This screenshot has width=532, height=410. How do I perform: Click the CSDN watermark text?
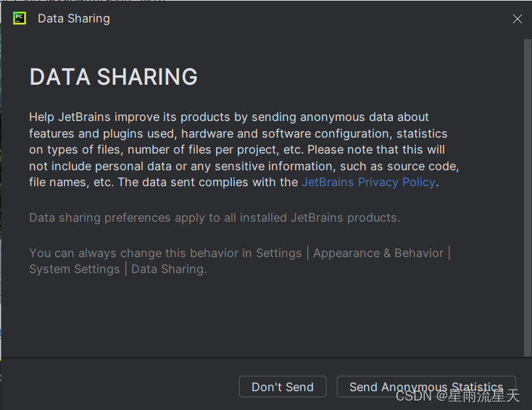(458, 396)
